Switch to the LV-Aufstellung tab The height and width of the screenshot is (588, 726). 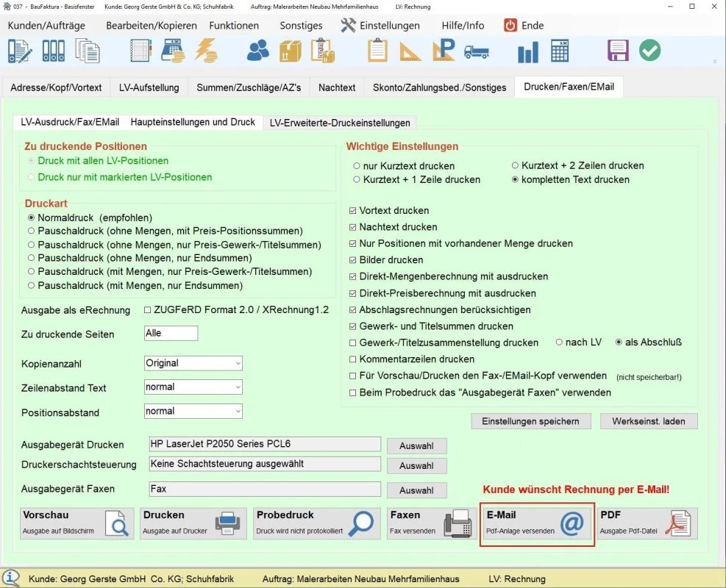point(149,87)
